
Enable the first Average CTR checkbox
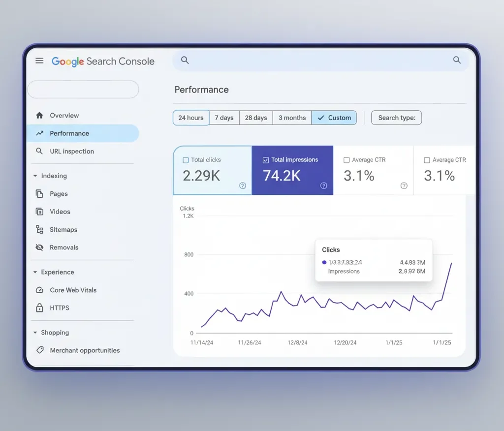(x=346, y=159)
